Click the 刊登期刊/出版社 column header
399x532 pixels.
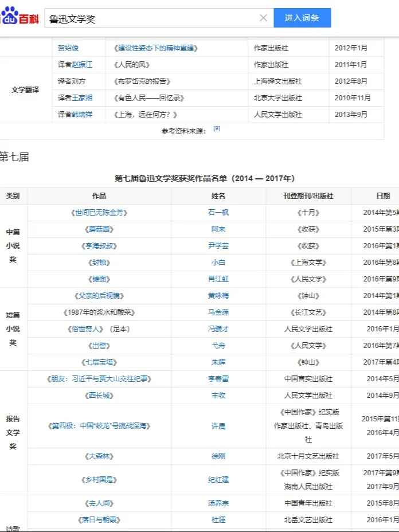pyautogui.click(x=308, y=196)
